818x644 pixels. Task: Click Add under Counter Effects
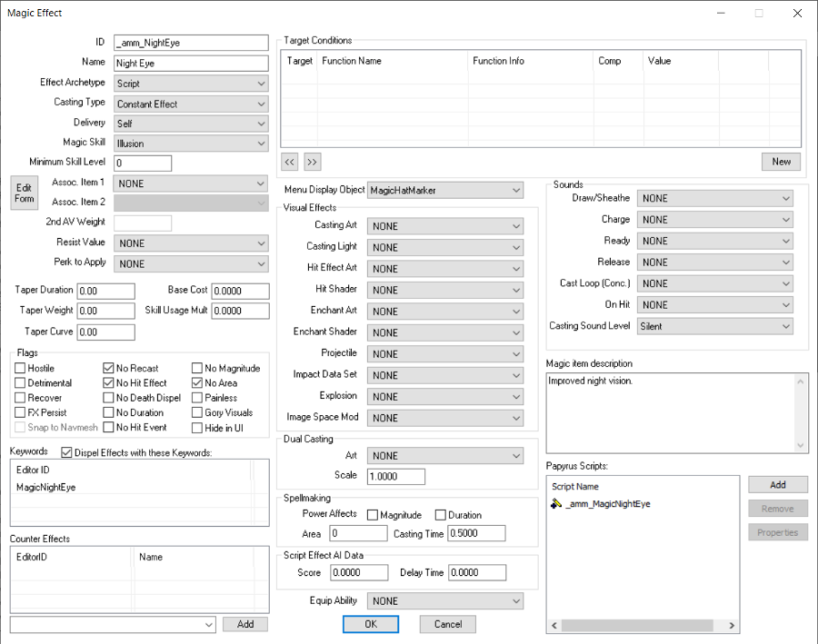pos(245,624)
